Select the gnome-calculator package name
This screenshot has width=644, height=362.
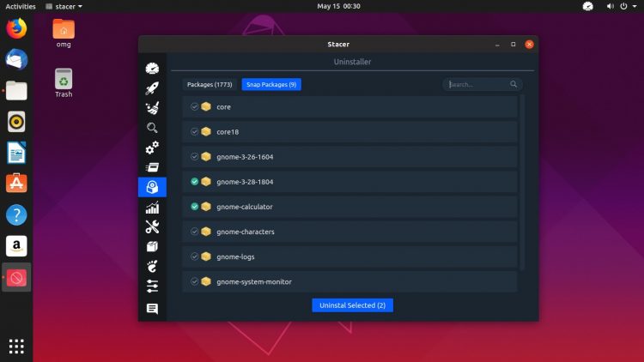pyautogui.click(x=245, y=207)
